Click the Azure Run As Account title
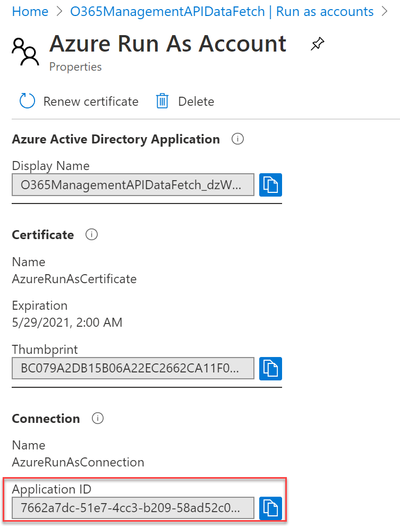 click(168, 44)
